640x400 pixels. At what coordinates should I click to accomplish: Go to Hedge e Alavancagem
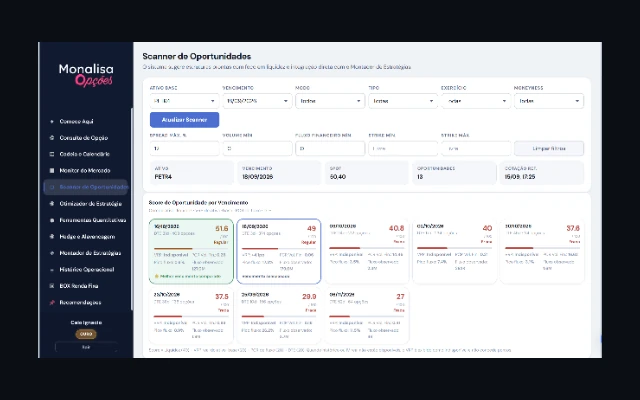pos(87,236)
